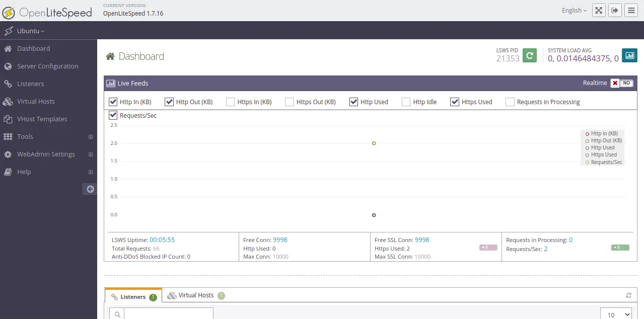644x319 pixels.
Task: Click the Listeners chain icon in sidebar
Action: tap(8, 84)
